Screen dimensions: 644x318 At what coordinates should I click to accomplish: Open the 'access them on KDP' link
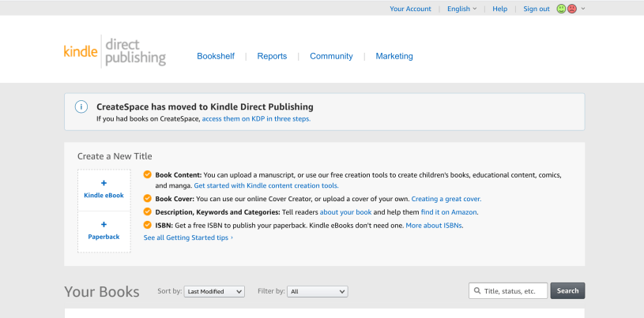256,118
